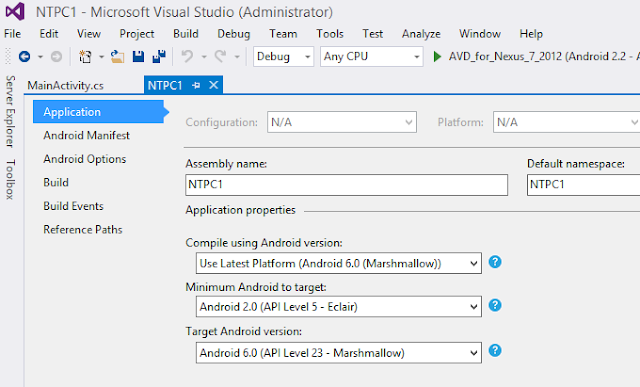Click the Open File folder icon
This screenshot has height=387, width=640.
[x=118, y=56]
